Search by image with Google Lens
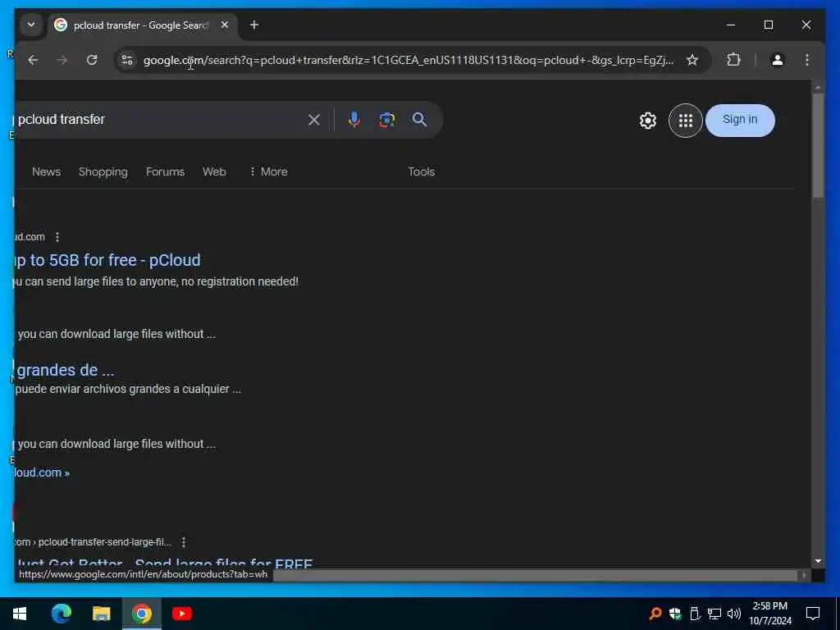 pyautogui.click(x=387, y=120)
